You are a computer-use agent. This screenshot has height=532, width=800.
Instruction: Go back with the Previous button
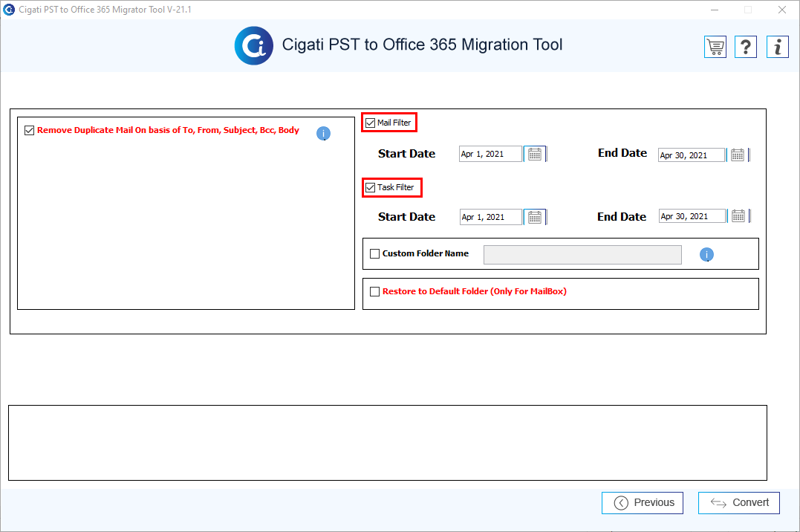click(x=643, y=503)
